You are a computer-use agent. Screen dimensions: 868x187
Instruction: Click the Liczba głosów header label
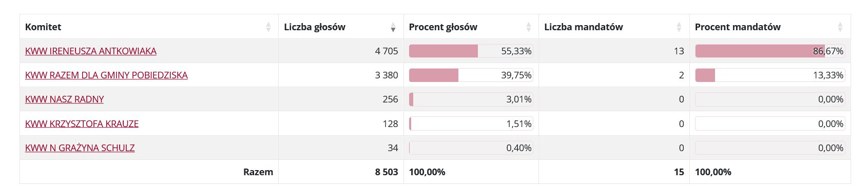(315, 27)
